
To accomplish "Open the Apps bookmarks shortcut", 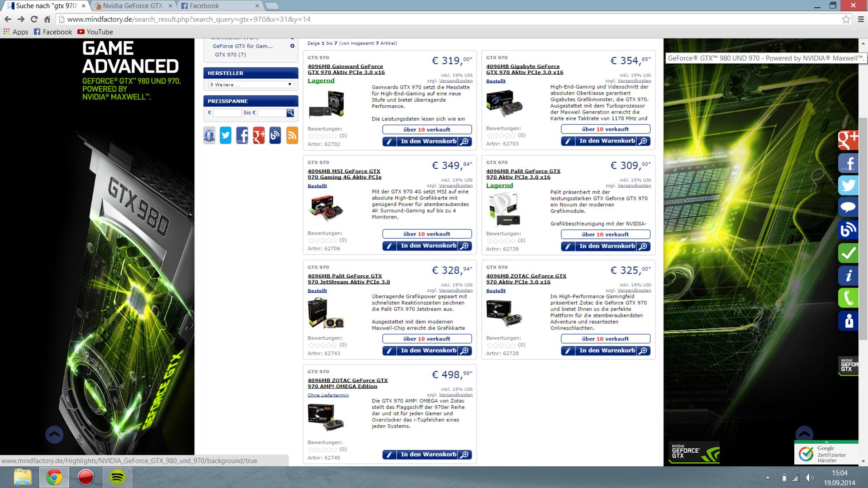I will [16, 32].
